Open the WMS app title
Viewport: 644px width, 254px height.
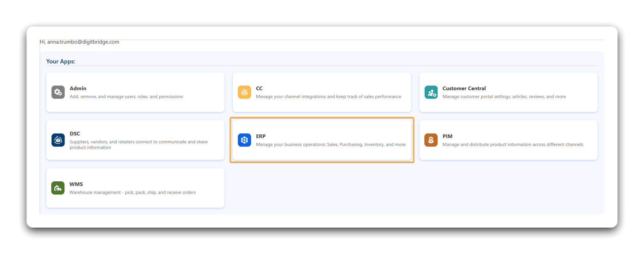pyautogui.click(x=76, y=184)
